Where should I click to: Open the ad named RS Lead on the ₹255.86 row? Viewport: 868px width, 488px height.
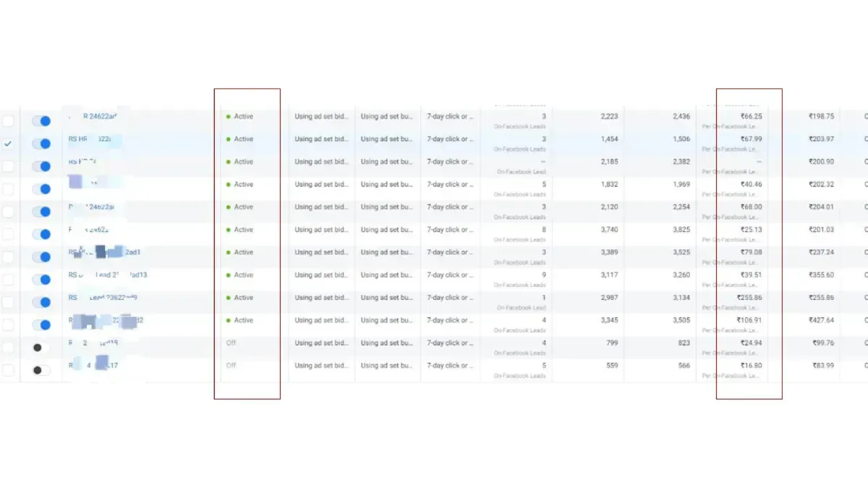tap(103, 297)
